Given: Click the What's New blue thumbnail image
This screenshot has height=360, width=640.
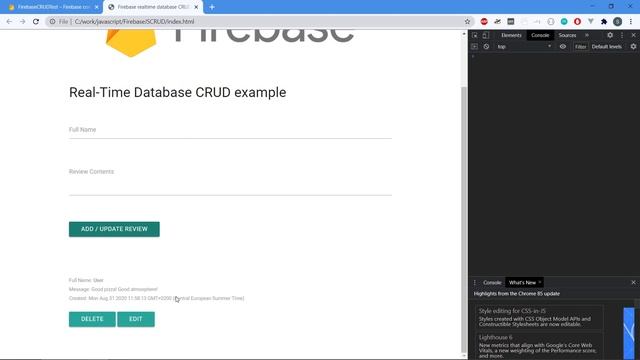Looking at the screenshot, I should [629, 333].
